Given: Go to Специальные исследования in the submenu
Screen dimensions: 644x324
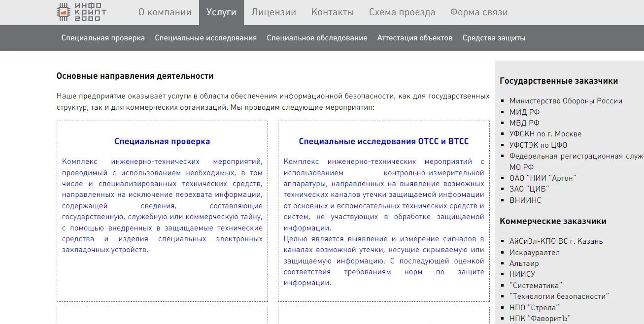Looking at the screenshot, I should pos(206,38).
